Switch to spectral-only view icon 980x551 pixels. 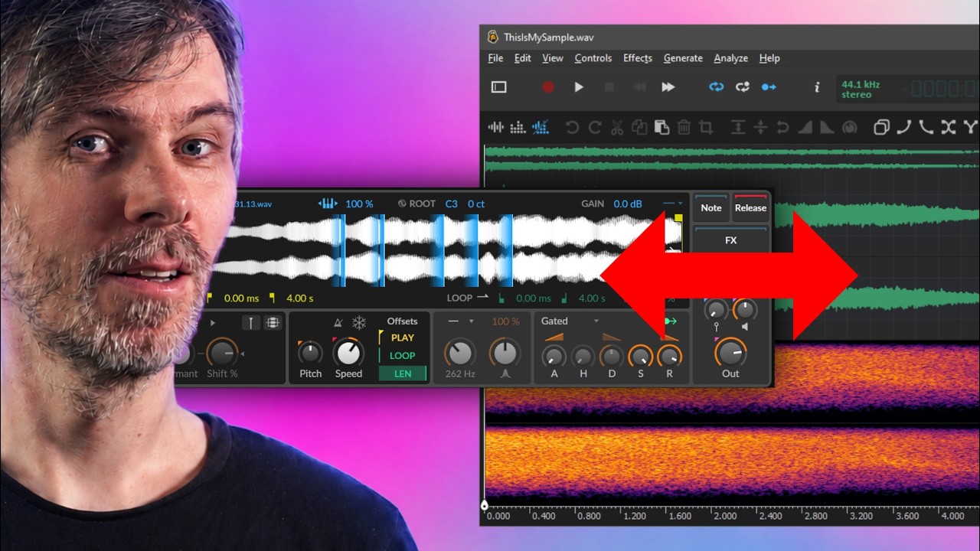(x=518, y=127)
